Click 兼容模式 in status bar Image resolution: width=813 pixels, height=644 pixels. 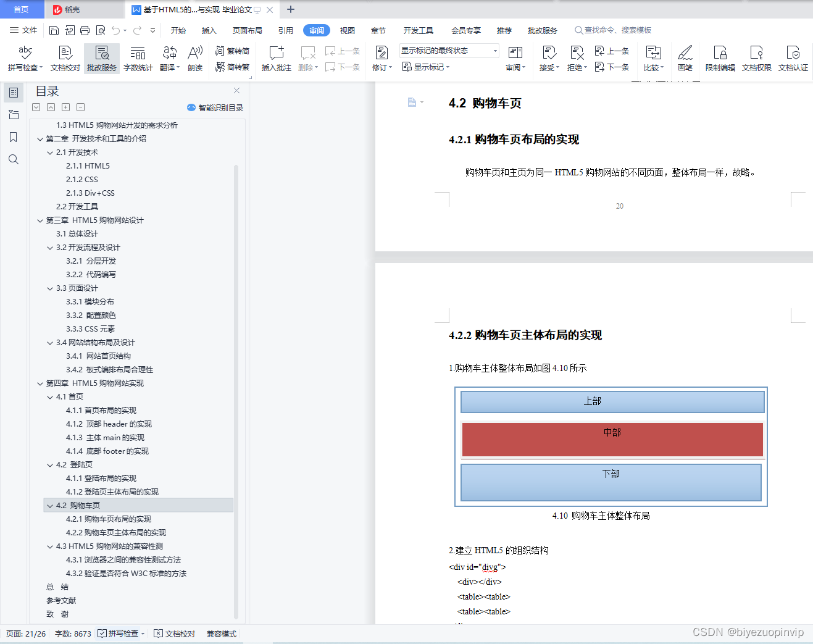tap(222, 634)
